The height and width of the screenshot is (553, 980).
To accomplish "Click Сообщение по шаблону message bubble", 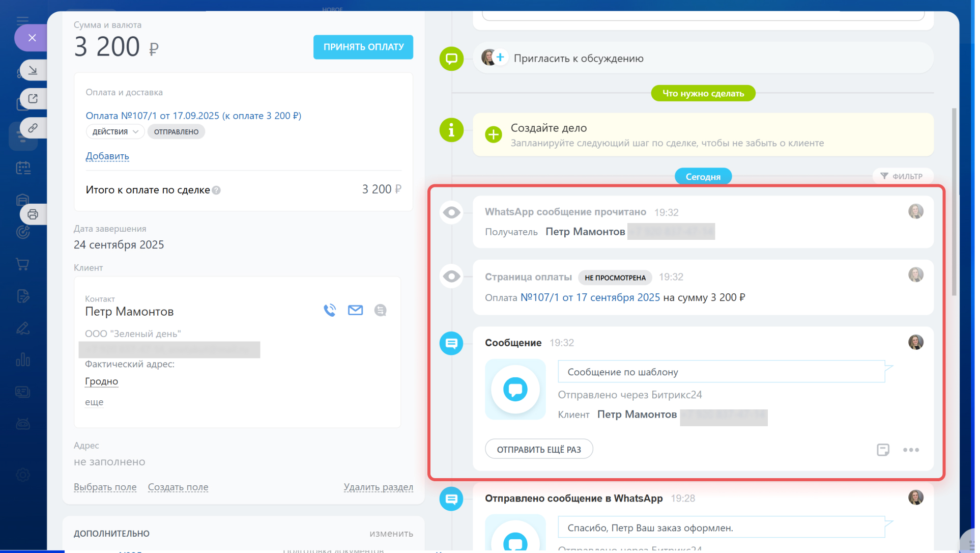I will [722, 372].
